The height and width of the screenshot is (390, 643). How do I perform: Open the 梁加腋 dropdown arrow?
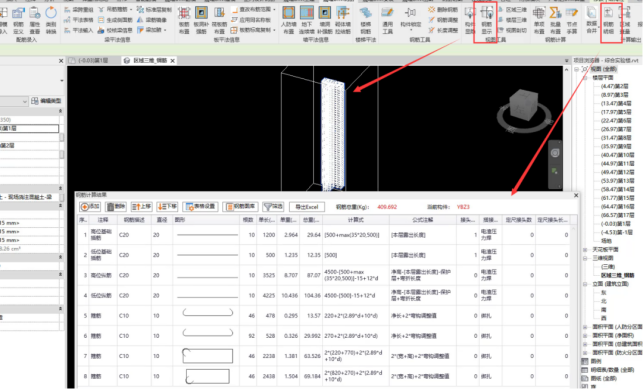pyautogui.click(x=165, y=30)
